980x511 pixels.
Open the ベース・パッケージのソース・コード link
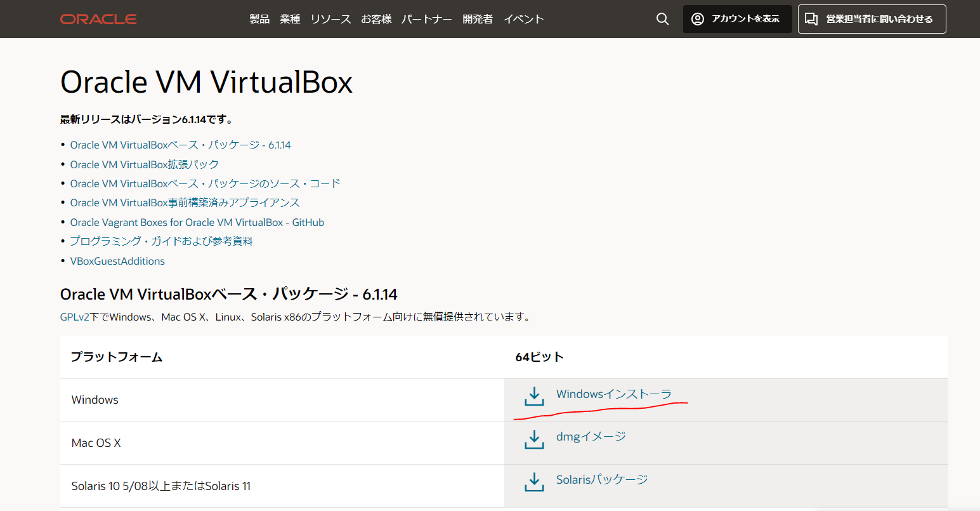coord(206,183)
